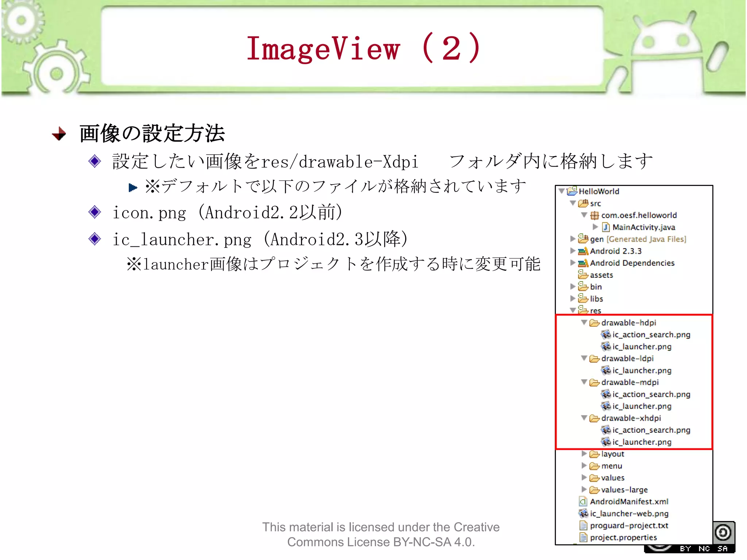Collapse the res folder triangle
Image resolution: width=747 pixels, height=560 pixels.
pos(573,310)
